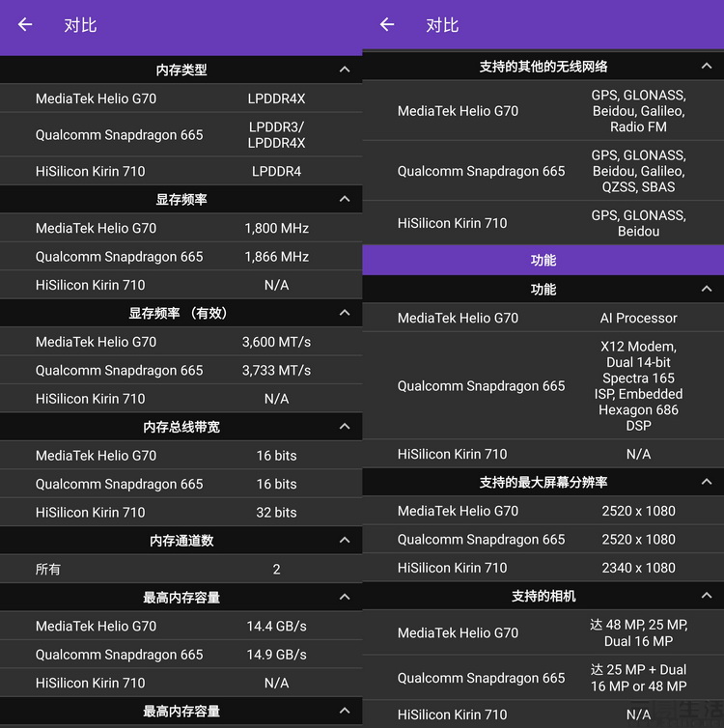Select the 16 bits value for Snapdragon 665

coord(277,484)
